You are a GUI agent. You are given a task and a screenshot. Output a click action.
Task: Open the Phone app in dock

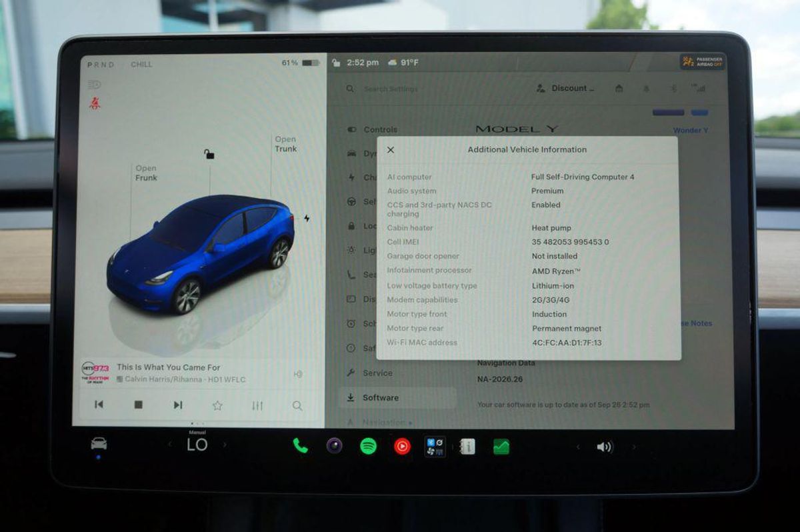click(301, 446)
